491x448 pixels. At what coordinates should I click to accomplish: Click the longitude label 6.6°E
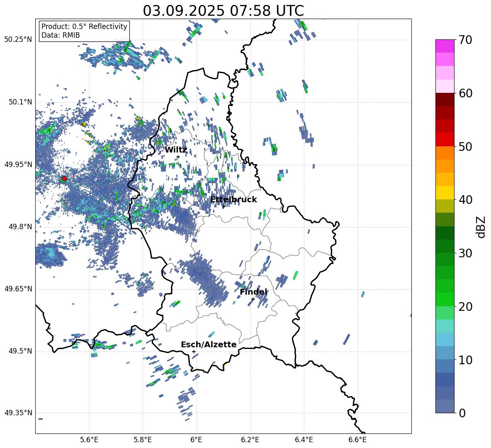[x=357, y=440]
